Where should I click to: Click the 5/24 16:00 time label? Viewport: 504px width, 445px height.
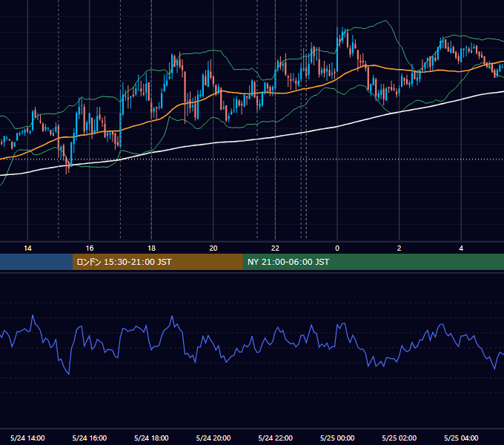coord(90,438)
